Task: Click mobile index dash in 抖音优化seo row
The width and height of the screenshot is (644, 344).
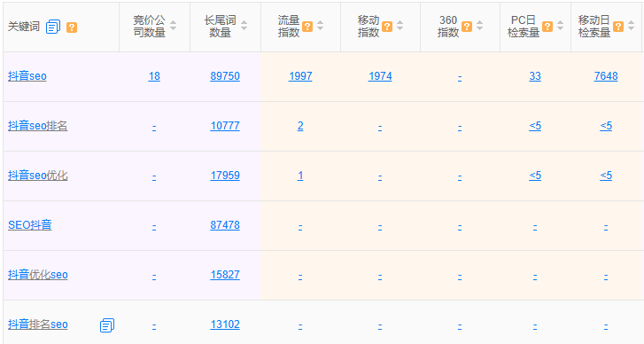Action: point(380,276)
